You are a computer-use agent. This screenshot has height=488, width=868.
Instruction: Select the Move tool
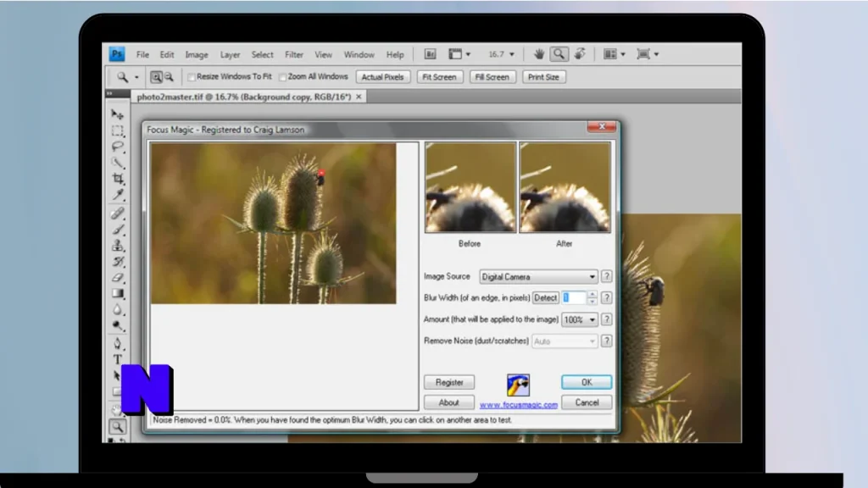pos(117,114)
